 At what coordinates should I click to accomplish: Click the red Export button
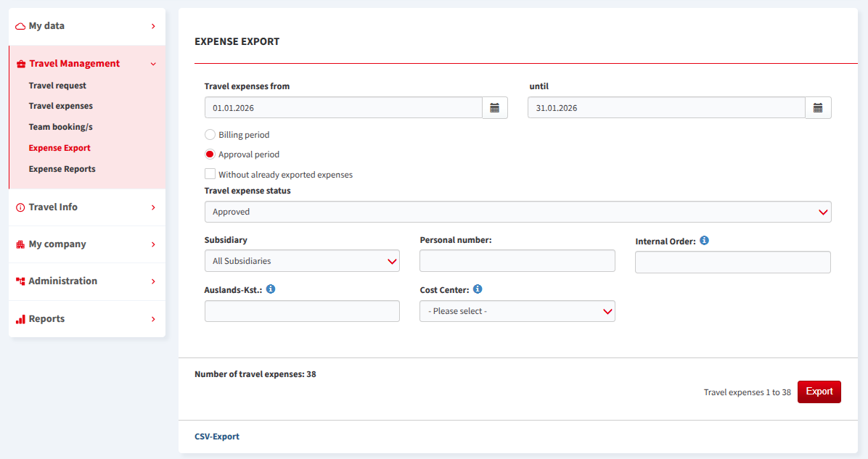pyautogui.click(x=819, y=392)
